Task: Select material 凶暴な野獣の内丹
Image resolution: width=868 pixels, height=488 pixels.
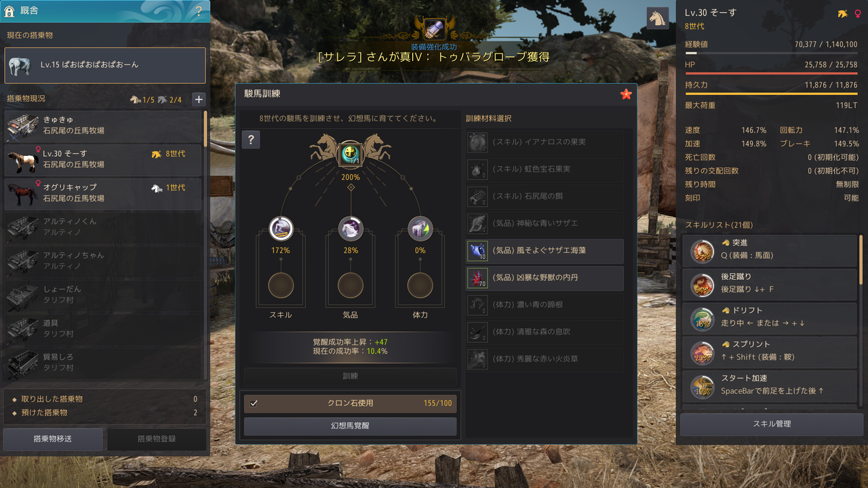Action: click(545, 278)
